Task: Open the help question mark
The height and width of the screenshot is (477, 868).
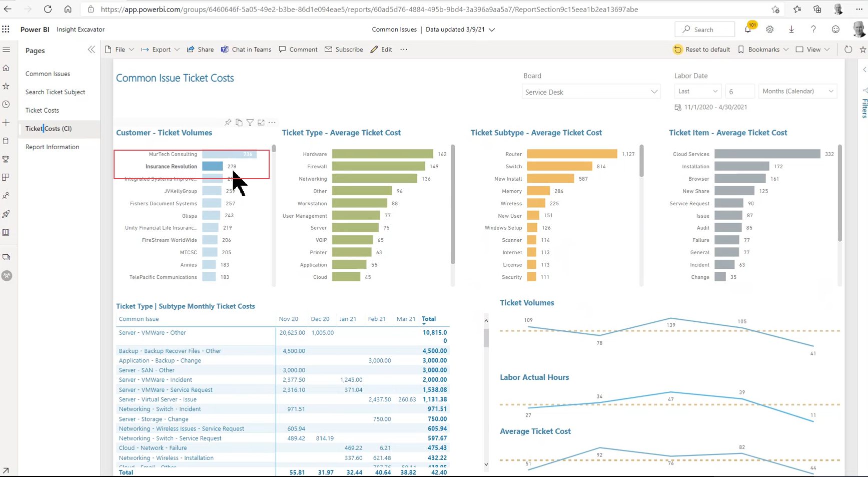Action: point(813,30)
